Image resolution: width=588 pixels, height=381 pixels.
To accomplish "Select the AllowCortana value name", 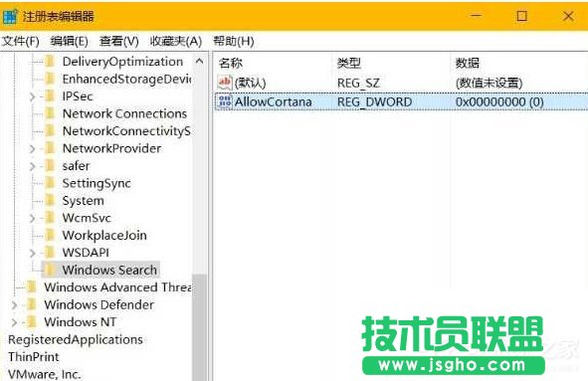I will point(273,101).
